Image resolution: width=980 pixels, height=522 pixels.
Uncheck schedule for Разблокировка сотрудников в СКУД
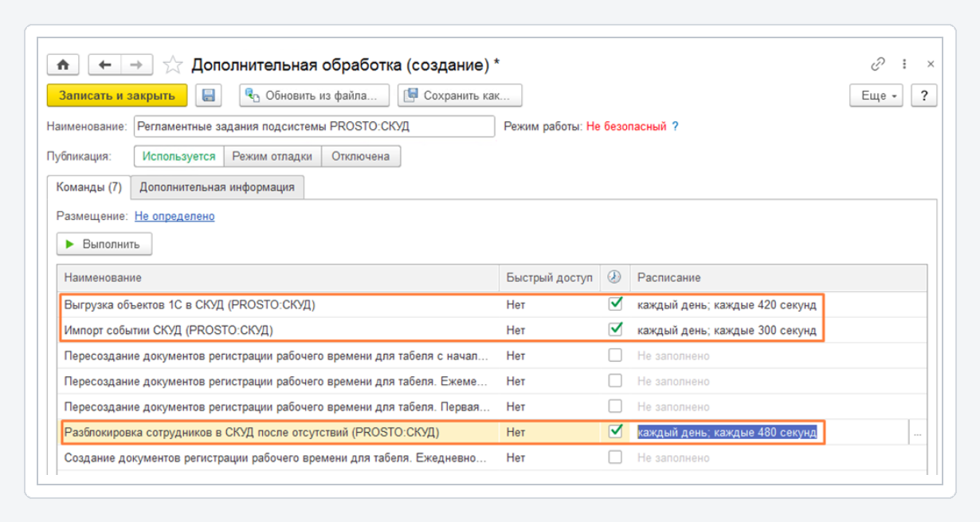coord(614,432)
